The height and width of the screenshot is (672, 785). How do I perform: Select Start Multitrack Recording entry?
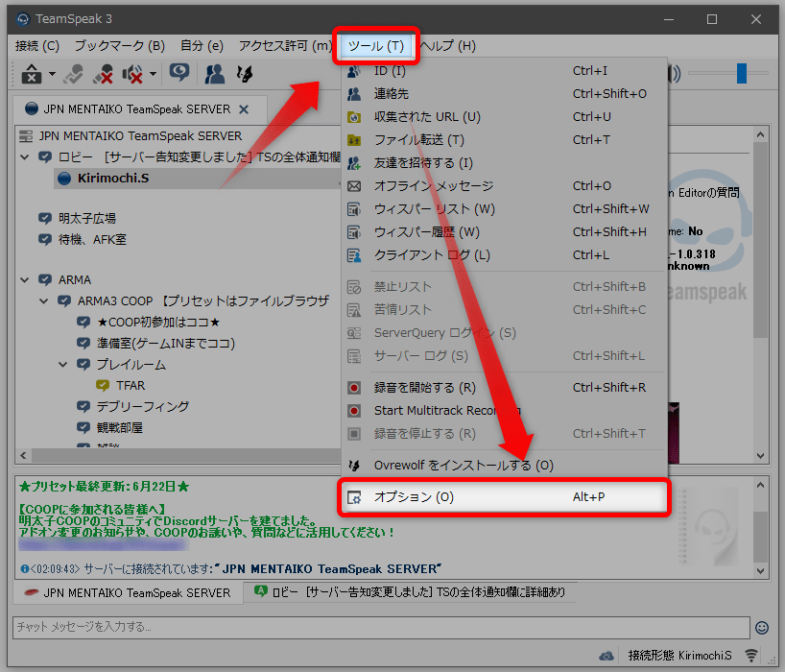pyautogui.click(x=504, y=411)
